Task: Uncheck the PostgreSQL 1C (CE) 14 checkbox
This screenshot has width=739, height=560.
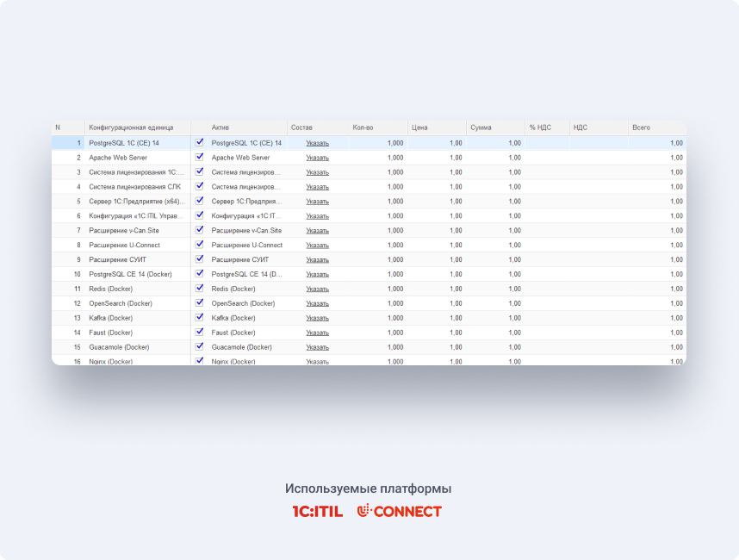Action: (199, 142)
